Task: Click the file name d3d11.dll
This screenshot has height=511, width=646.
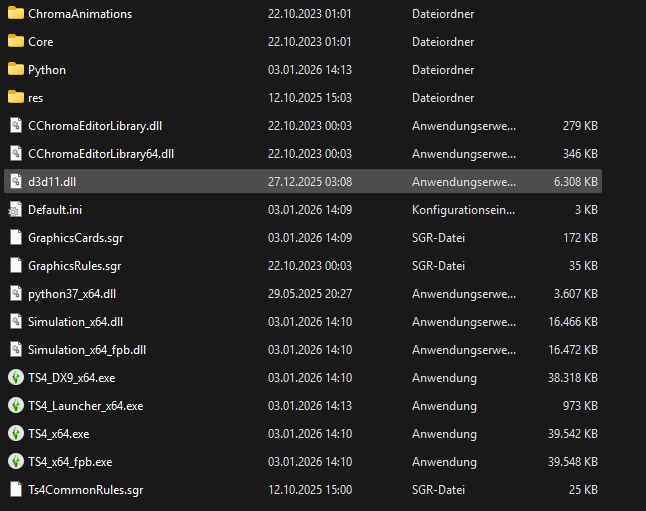Action: point(52,182)
